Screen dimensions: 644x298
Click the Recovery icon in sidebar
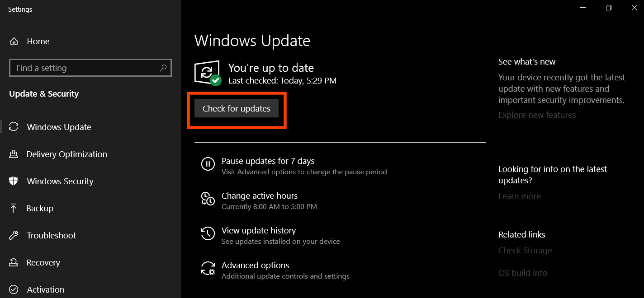[x=14, y=262]
